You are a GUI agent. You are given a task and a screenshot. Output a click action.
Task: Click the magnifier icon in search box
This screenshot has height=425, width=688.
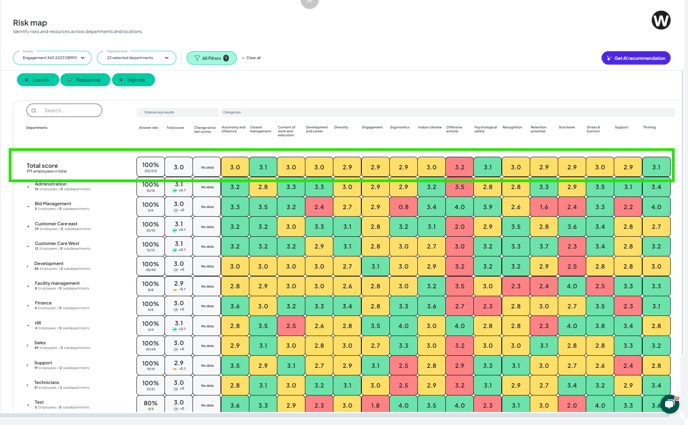pyautogui.click(x=34, y=110)
